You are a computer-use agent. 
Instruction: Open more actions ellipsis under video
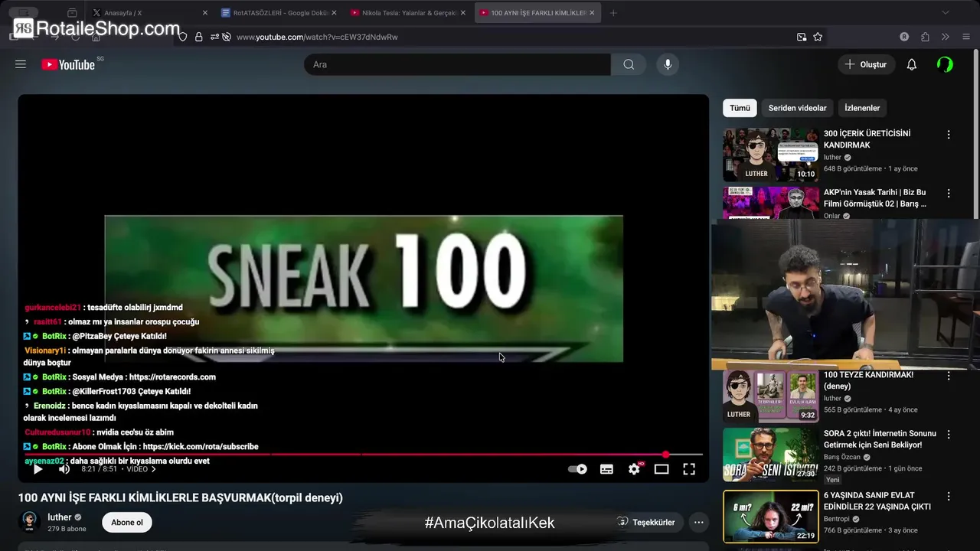tap(698, 523)
